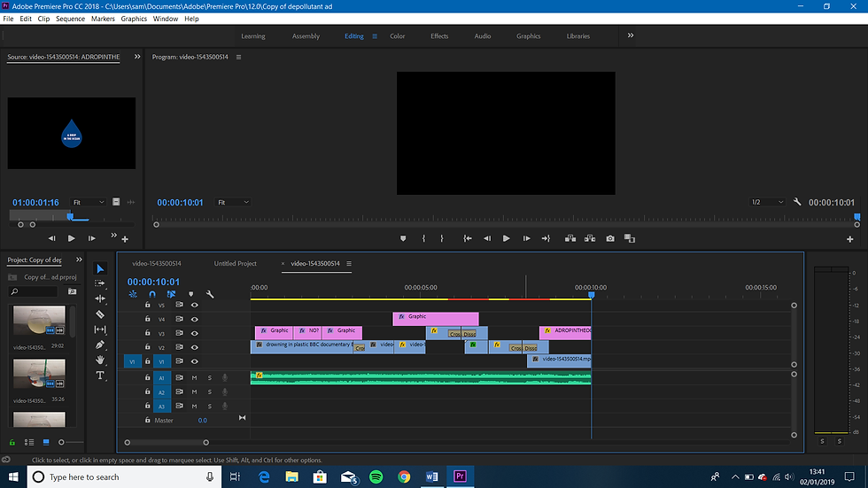
Task: Mute audio track A1
Action: pyautogui.click(x=194, y=378)
